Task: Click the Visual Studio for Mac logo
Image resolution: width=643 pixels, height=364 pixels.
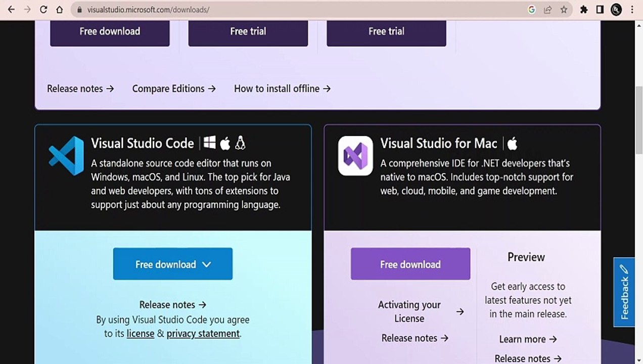Action: 355,156
